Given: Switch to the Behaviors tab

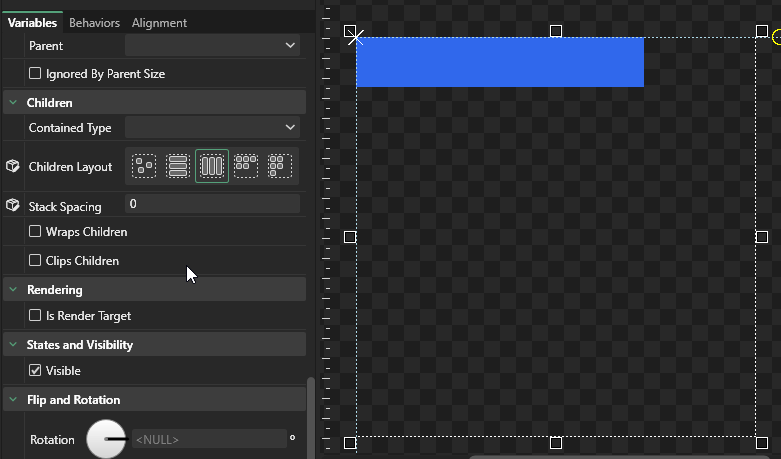Looking at the screenshot, I should [94, 22].
